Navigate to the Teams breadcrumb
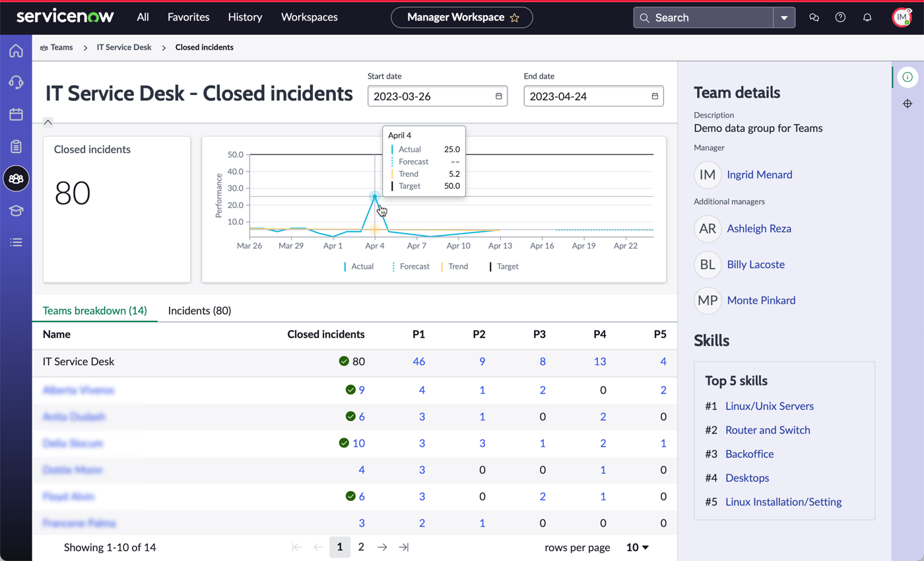Image resolution: width=924 pixels, height=561 pixels. [57, 48]
